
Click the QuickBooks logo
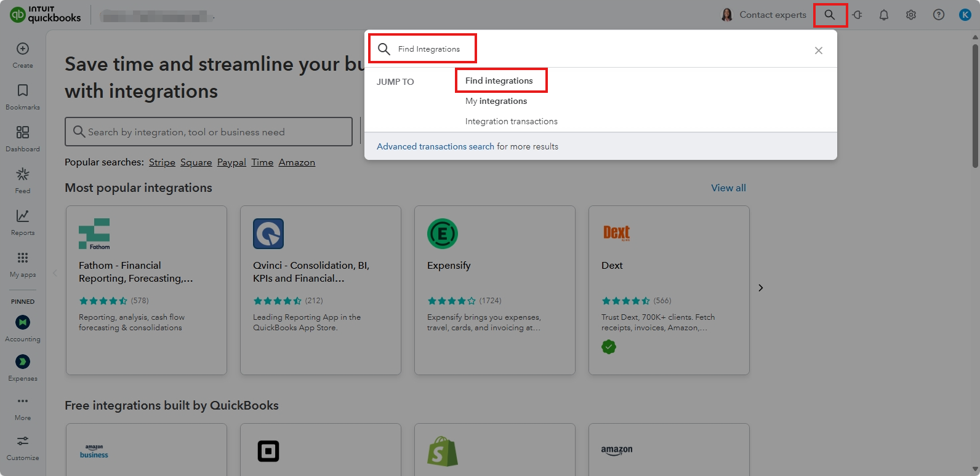[x=46, y=15]
